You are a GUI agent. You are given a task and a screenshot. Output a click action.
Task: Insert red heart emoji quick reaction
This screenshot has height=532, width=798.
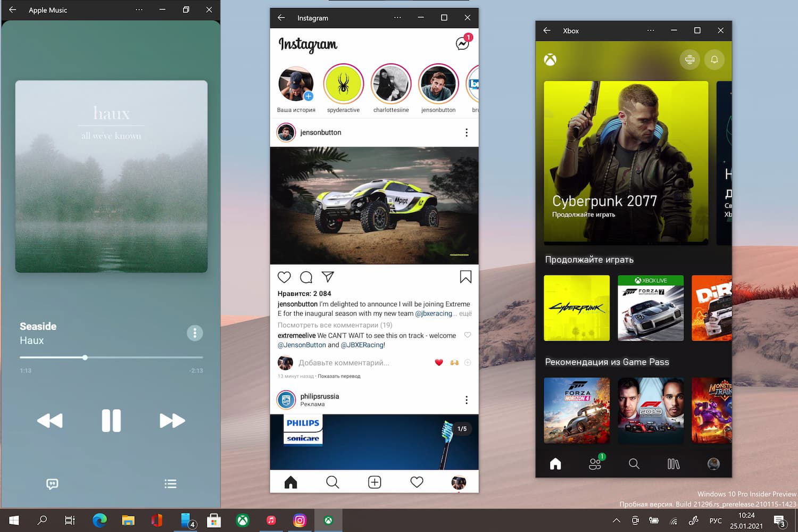pyautogui.click(x=439, y=363)
